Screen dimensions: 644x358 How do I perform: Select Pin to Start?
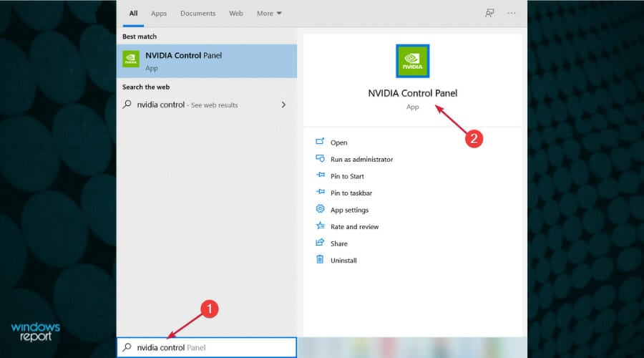click(x=347, y=176)
